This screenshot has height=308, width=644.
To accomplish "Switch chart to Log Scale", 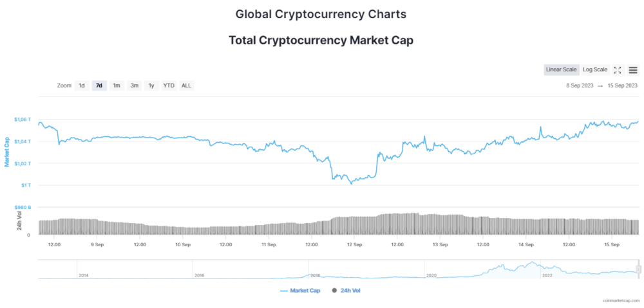I will [x=595, y=70].
